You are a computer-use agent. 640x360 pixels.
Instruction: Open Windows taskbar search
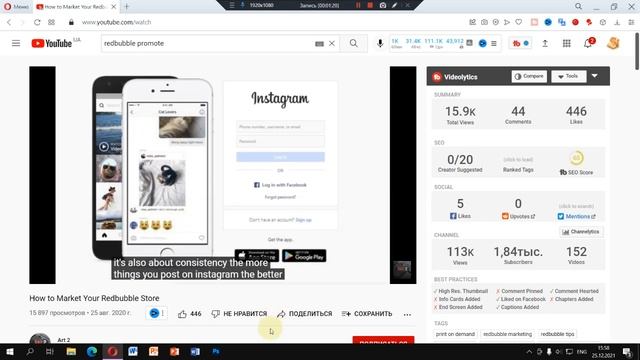tap(30, 351)
